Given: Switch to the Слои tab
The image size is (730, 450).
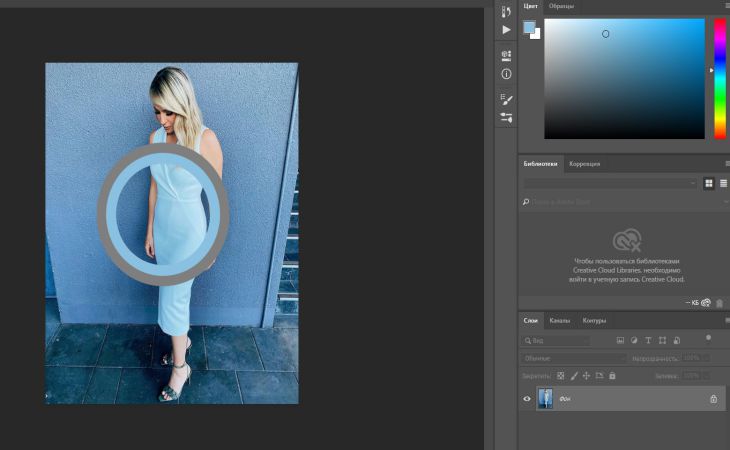Looking at the screenshot, I should [x=530, y=321].
